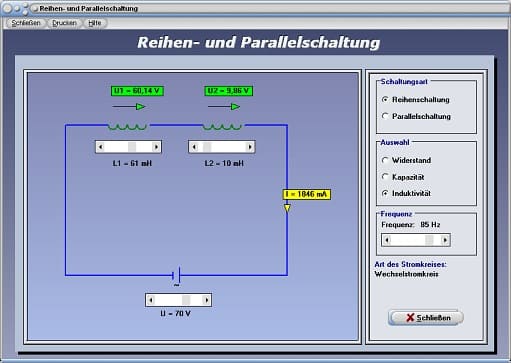The image size is (511, 363).
Task: Click the Frequenz: 85 Hz value
Action: 430,225
